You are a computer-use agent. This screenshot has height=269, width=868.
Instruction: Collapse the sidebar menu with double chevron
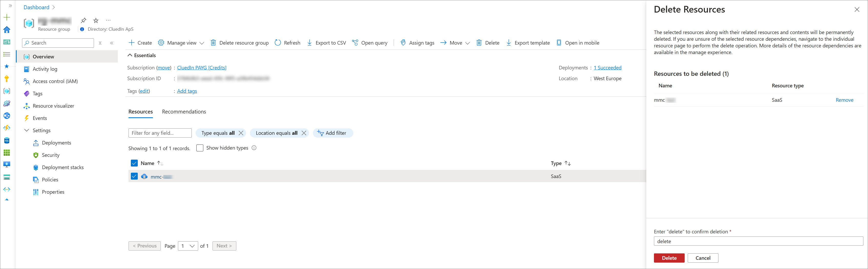point(112,43)
